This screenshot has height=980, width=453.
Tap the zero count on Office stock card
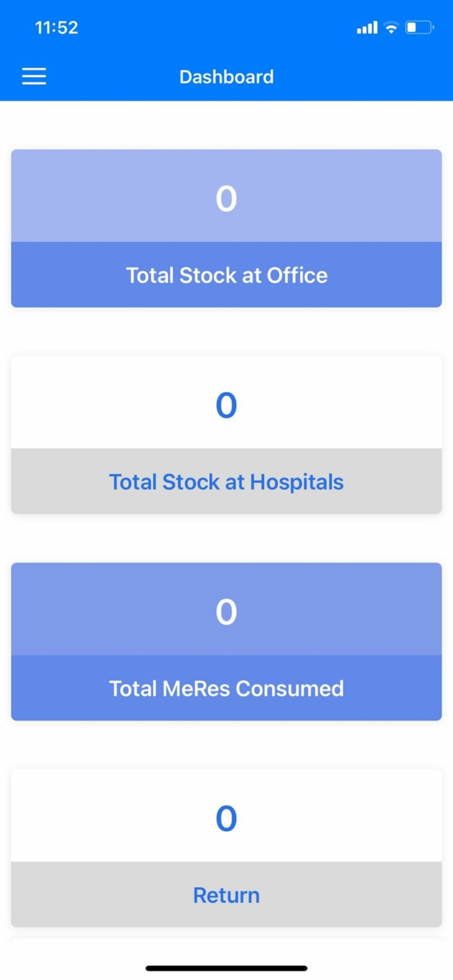[226, 198]
